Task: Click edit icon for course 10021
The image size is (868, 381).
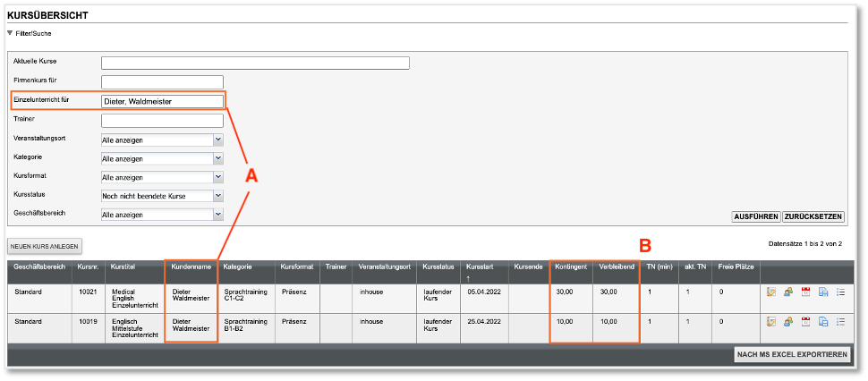Action: (x=771, y=292)
